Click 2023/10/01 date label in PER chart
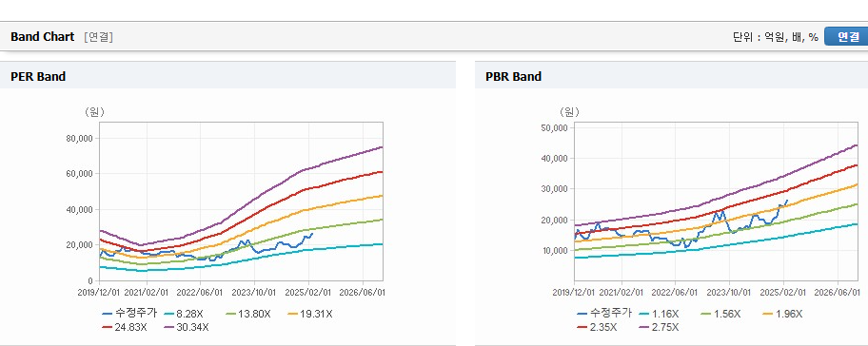This screenshot has height=346, width=868. [x=254, y=293]
